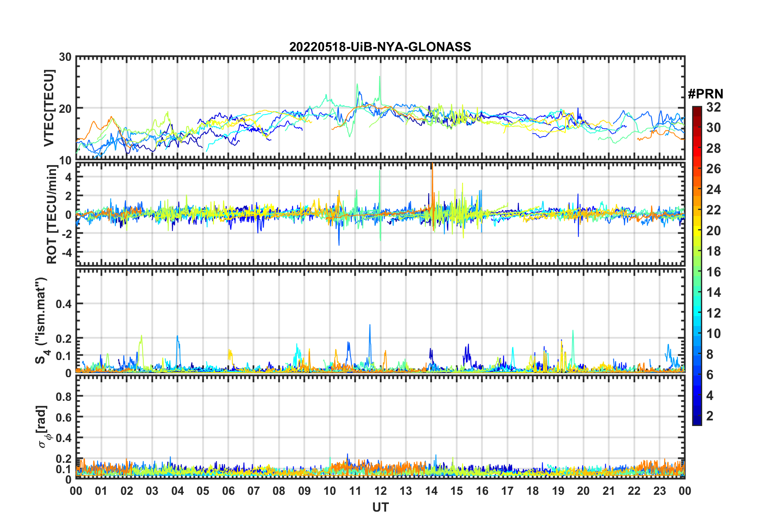Click the x-axis tick label 18

coord(533,491)
